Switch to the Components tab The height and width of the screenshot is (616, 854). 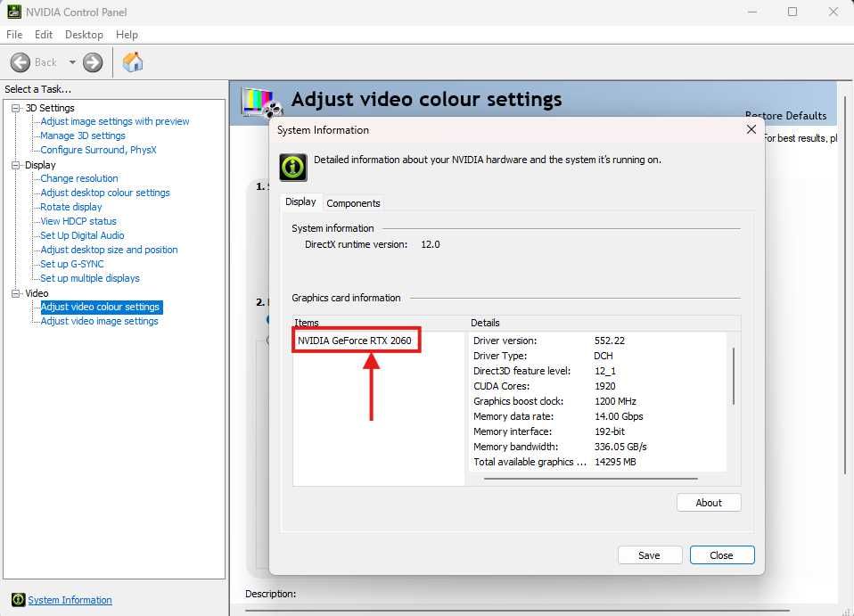point(354,203)
